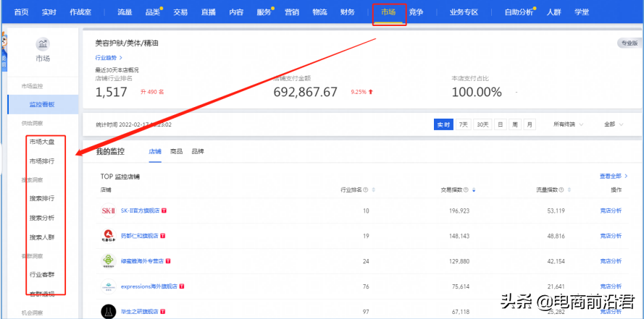The width and height of the screenshot is (644, 319).
Task: Open 市场大盘 in the sidebar
Action: pyautogui.click(x=41, y=142)
